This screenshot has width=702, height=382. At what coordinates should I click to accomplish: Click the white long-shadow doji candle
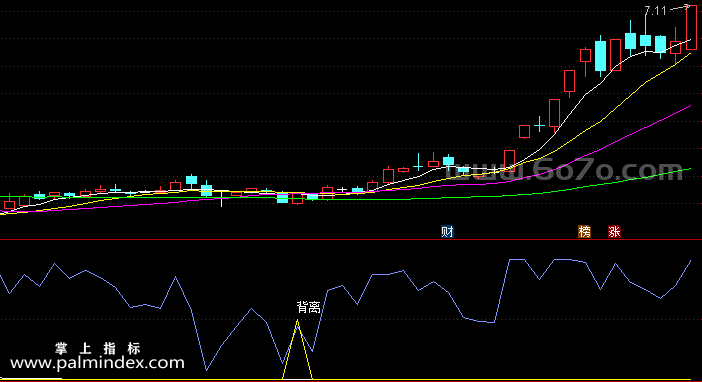pyautogui.click(x=221, y=197)
